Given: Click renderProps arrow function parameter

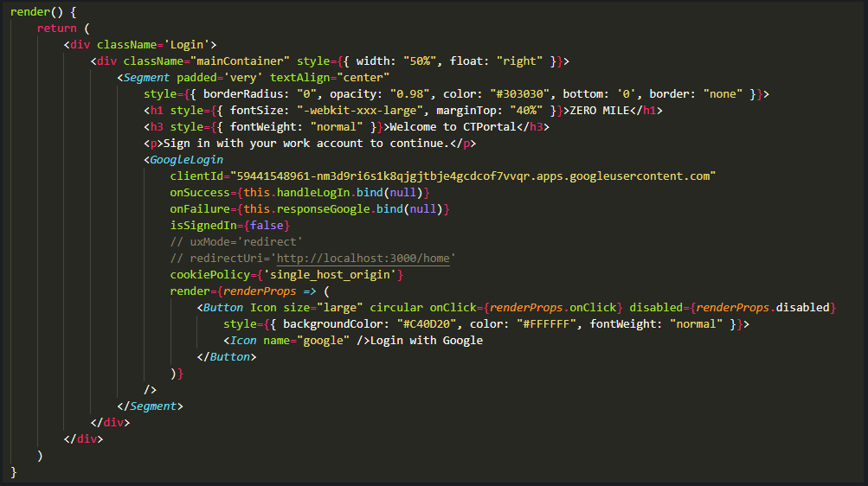Looking at the screenshot, I should (260, 291).
